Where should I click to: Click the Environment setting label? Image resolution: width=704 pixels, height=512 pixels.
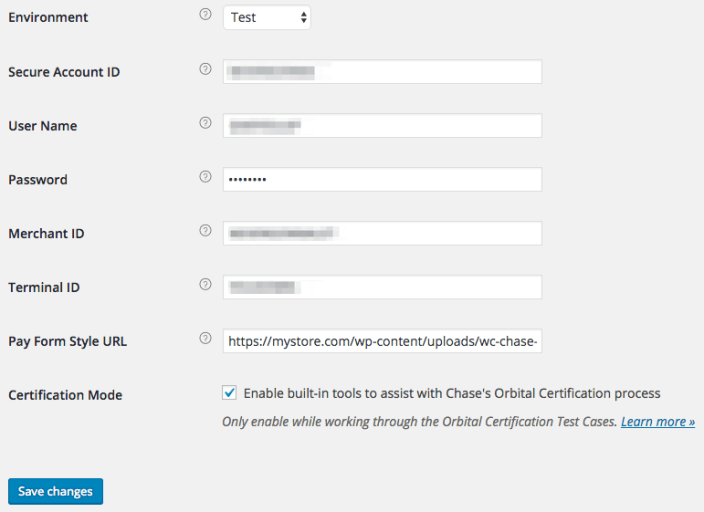[x=48, y=18]
